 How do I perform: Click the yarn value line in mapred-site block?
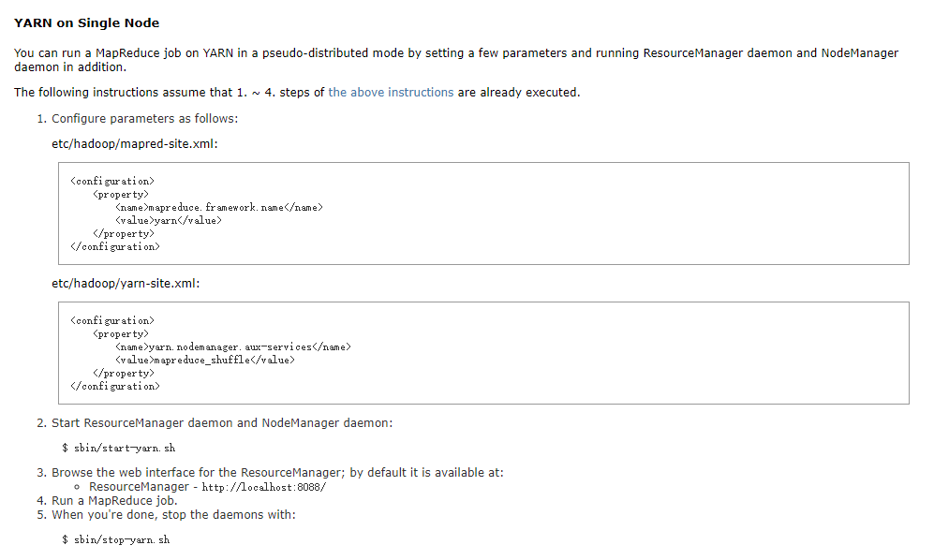tap(169, 220)
